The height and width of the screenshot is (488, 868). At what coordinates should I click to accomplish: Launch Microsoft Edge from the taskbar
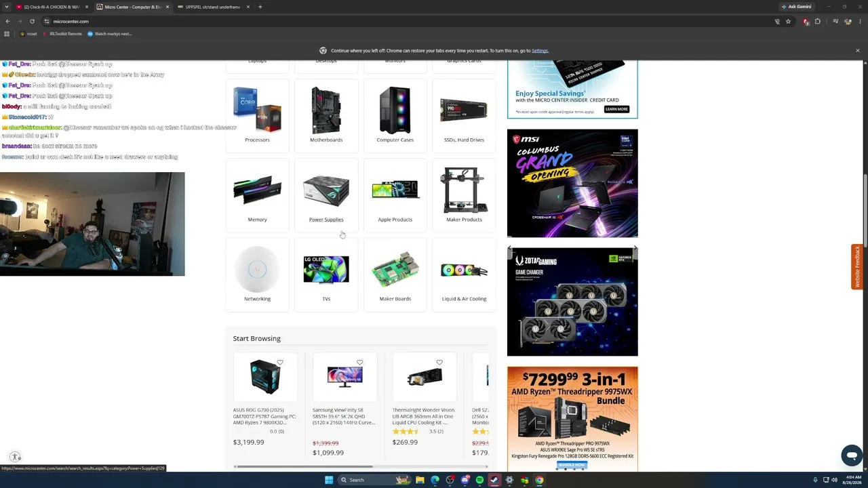435,480
